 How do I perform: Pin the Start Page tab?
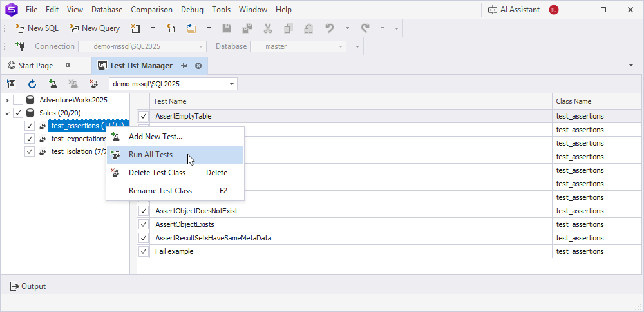pos(68,65)
